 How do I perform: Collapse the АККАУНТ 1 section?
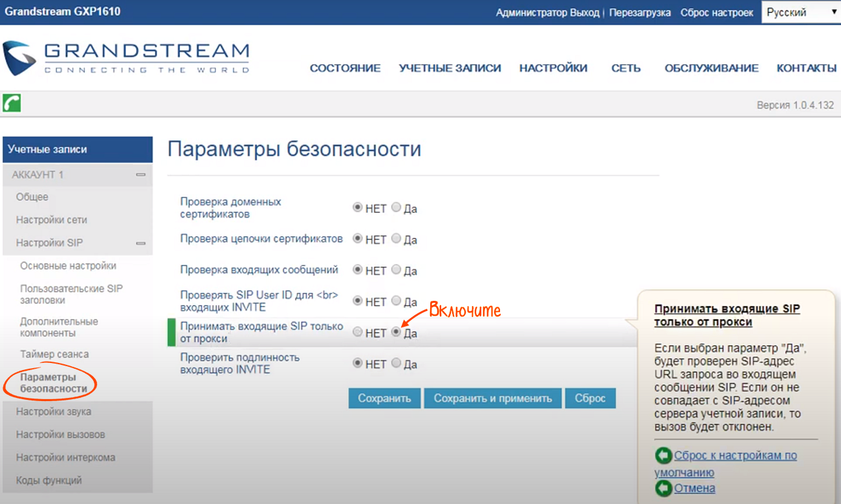tap(140, 175)
